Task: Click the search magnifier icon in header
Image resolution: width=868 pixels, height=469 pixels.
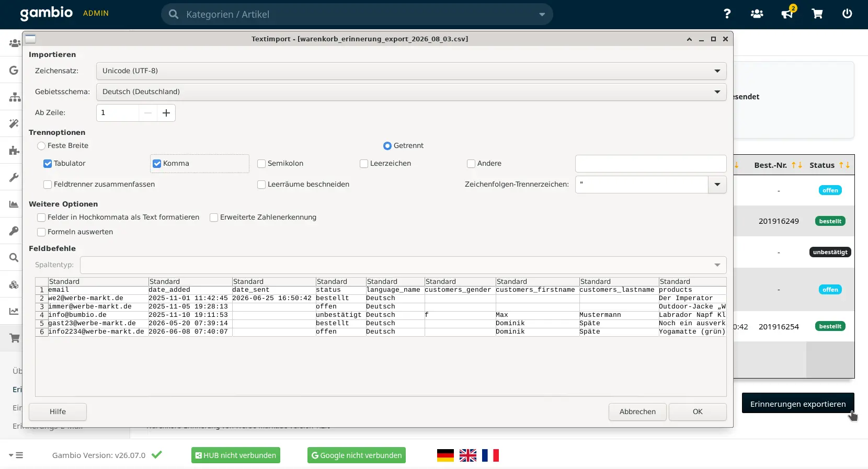Action: (174, 14)
